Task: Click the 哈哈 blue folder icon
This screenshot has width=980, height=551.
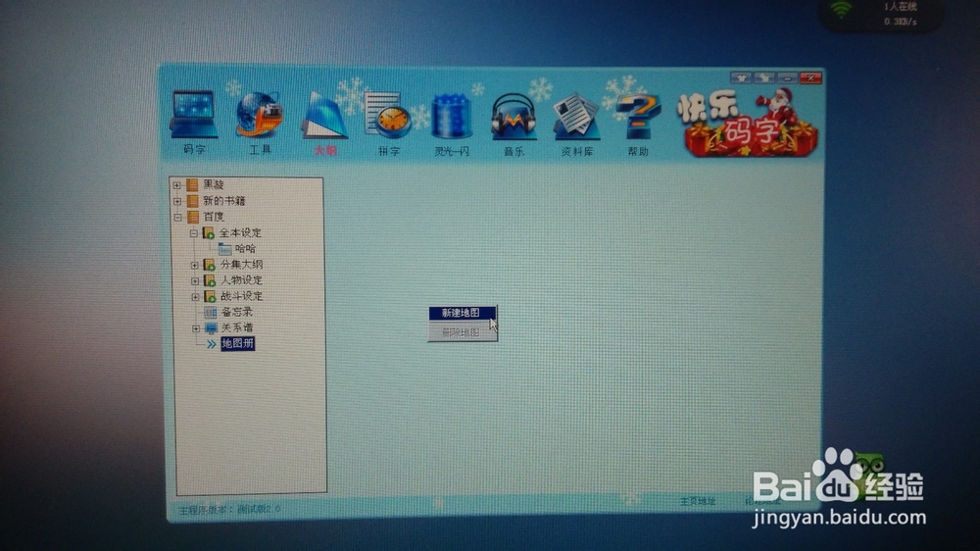Action: click(x=225, y=249)
